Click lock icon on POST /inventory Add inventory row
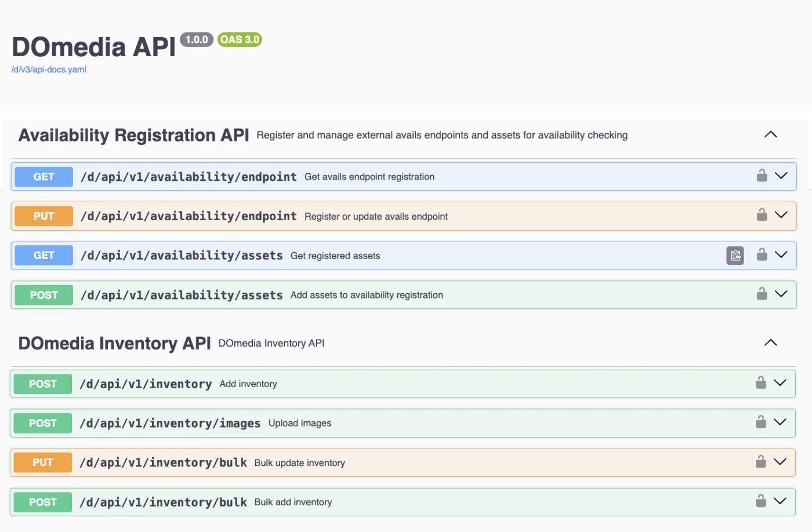The width and height of the screenshot is (812, 532). point(760,382)
